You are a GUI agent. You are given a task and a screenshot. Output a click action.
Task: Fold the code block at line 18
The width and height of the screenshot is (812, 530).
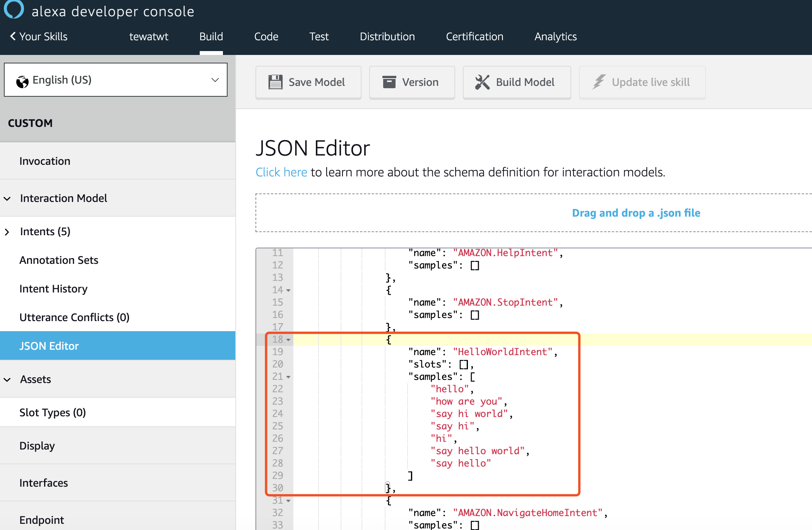(288, 340)
